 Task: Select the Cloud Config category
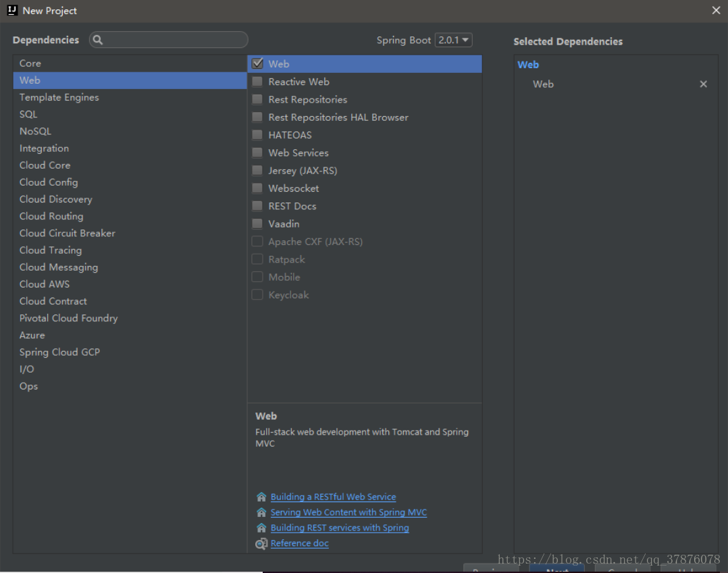point(130,182)
